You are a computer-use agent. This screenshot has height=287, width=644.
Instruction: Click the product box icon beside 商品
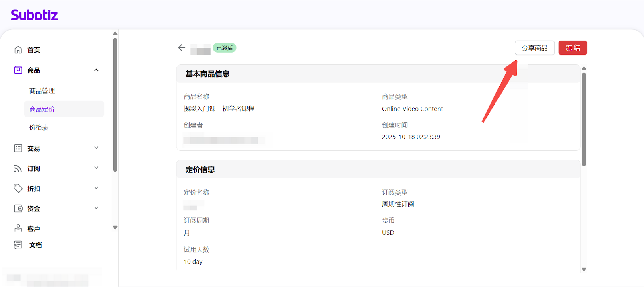tap(18, 70)
